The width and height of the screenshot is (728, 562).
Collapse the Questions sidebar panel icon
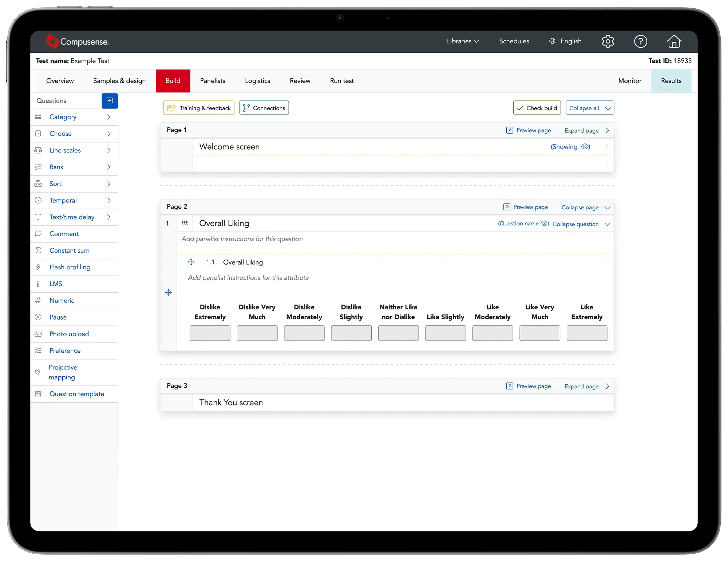click(x=110, y=101)
